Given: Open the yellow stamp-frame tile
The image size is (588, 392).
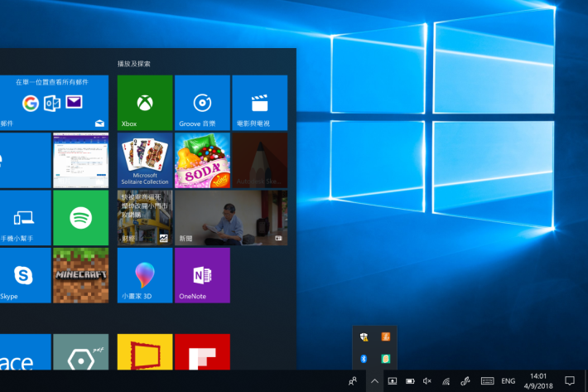Looking at the screenshot, I should 145,352.
